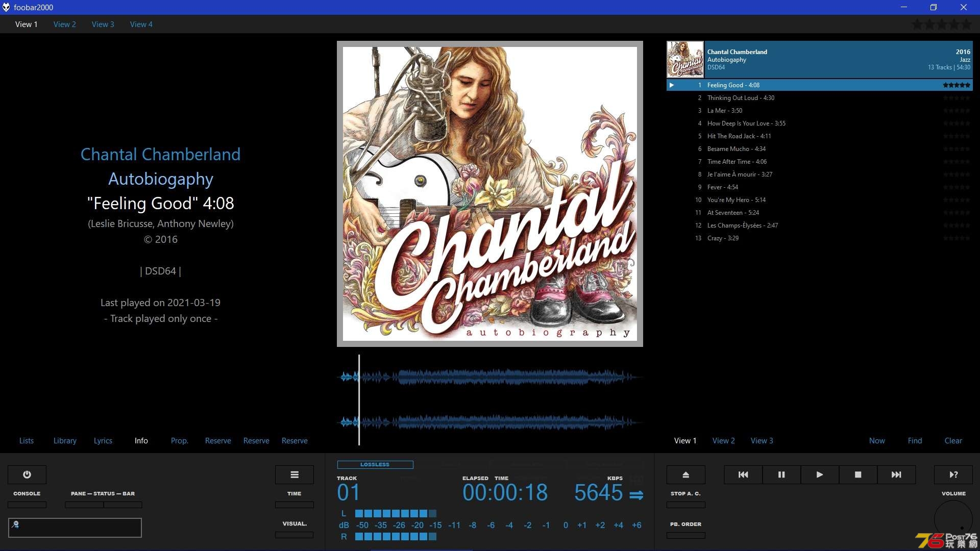Screen dimensions: 980x551
Task: Click the rating stars on Thinking Out Loud row
Action: [x=957, y=98]
